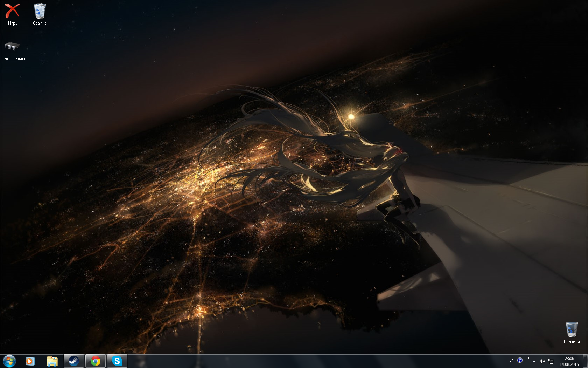Viewport: 588px width, 368px height.
Task: Click the Show desktop strip
Action: (x=585, y=361)
